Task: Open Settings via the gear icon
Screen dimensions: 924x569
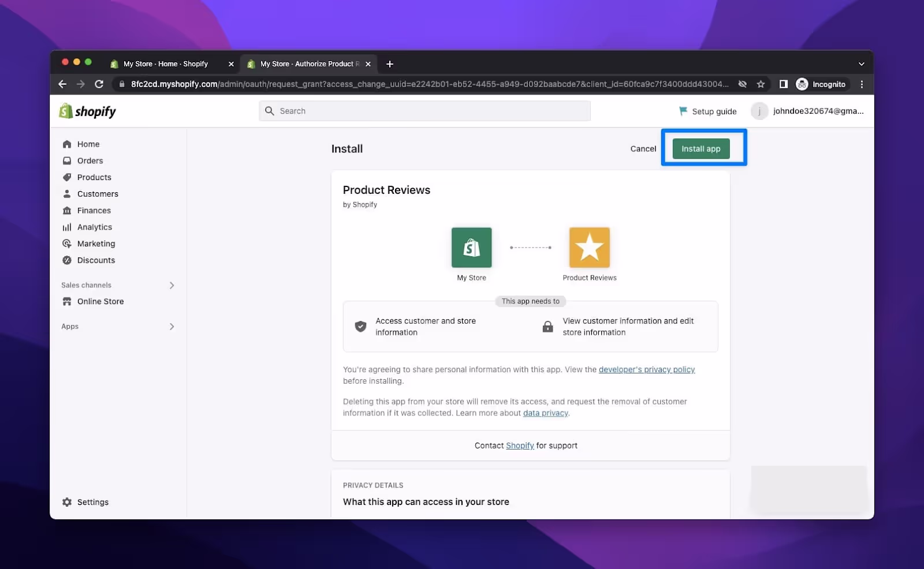Action: point(67,502)
